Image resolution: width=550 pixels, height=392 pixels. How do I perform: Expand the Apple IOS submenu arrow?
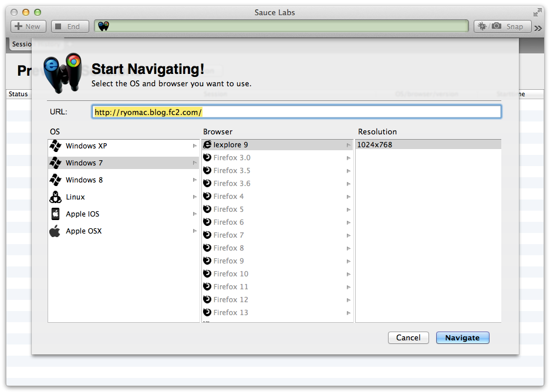195,214
